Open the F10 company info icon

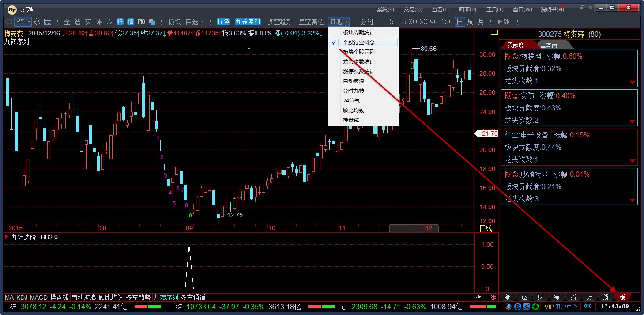point(141,22)
